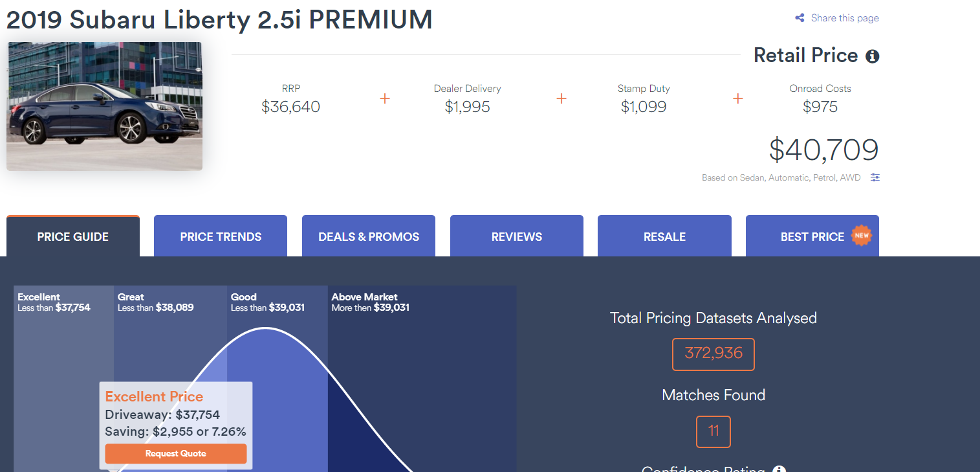Open the Price Trends tab
Screen dimensions: 980x472
221,236
